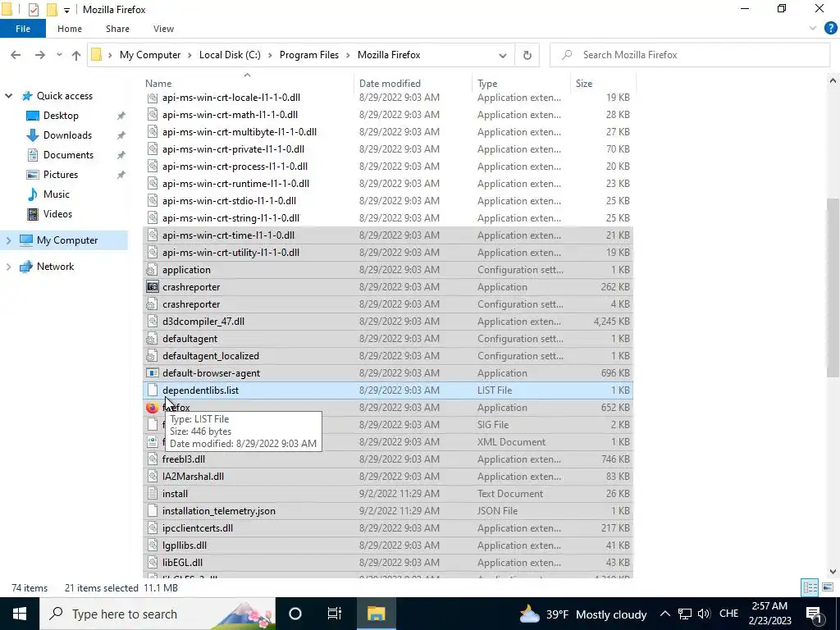Open Videos folder in navigation pane
This screenshot has height=630, width=840.
pyautogui.click(x=57, y=214)
